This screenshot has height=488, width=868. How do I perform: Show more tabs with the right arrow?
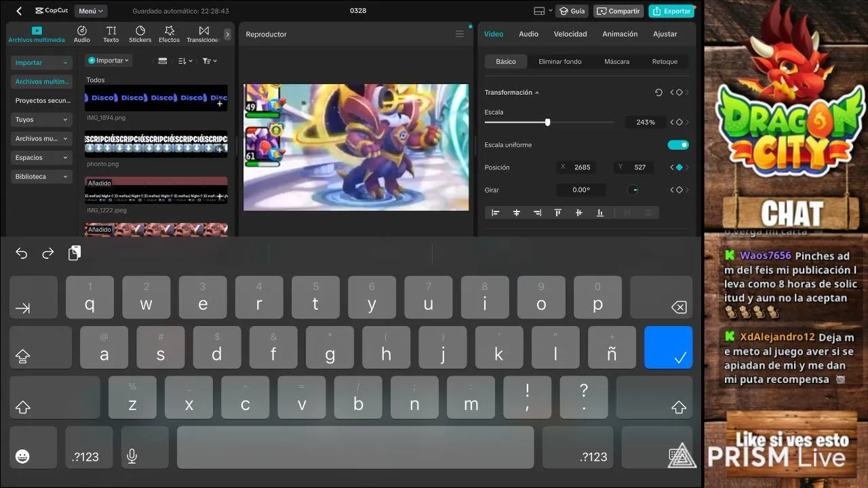227,34
